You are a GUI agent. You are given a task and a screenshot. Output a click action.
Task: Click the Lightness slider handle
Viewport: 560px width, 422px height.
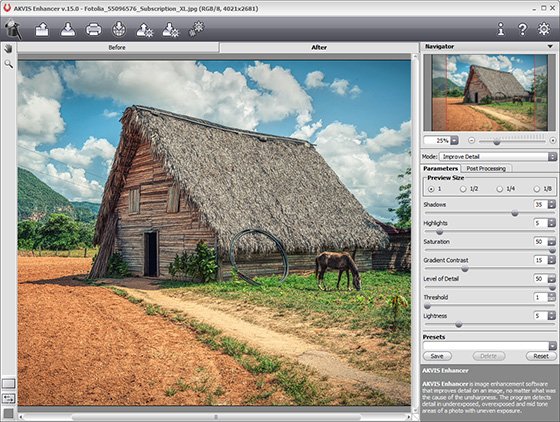click(x=459, y=325)
